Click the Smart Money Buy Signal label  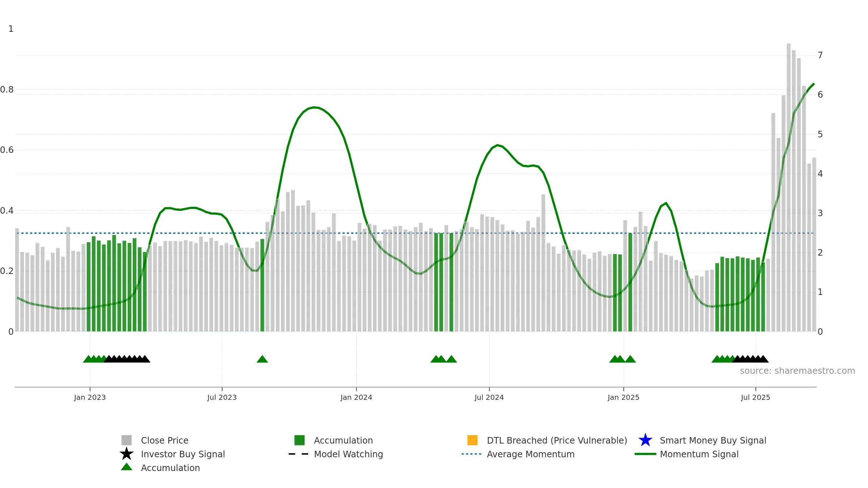pyautogui.click(x=713, y=440)
